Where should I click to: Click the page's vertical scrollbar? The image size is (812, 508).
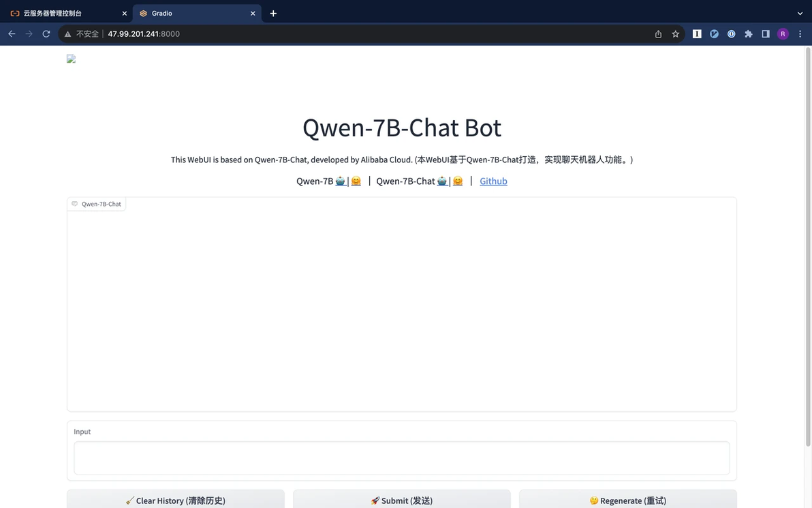pyautogui.click(x=808, y=247)
